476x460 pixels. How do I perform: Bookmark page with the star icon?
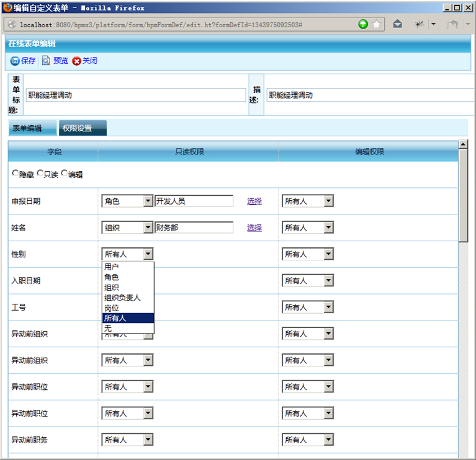coord(376,24)
